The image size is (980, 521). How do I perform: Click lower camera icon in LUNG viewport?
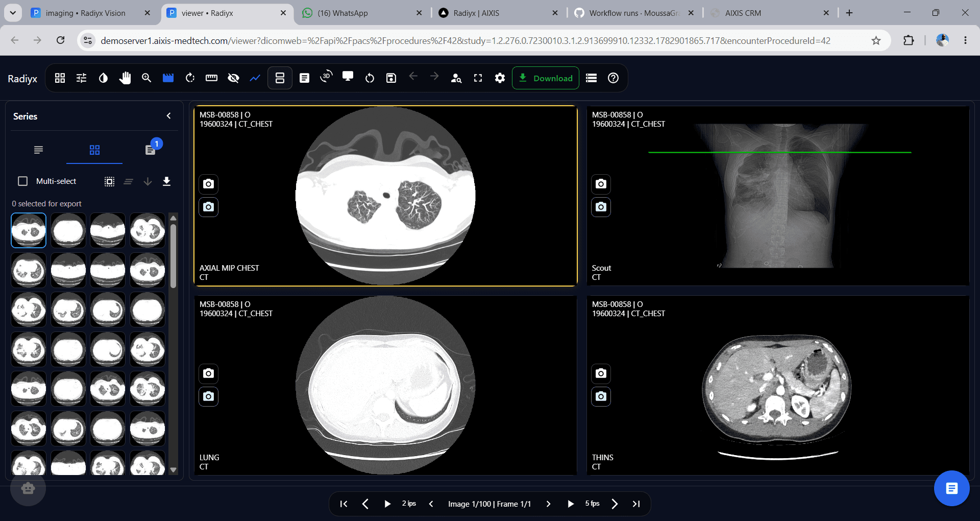(208, 396)
